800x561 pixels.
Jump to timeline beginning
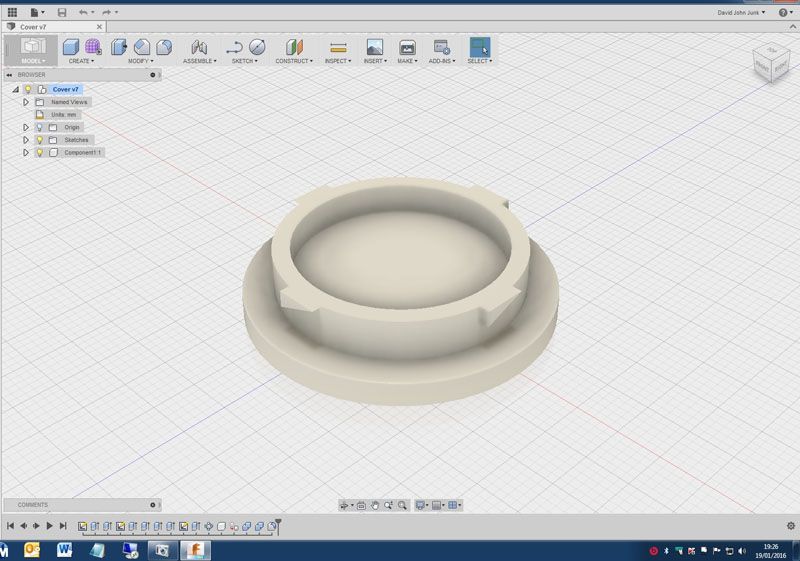coord(10,526)
